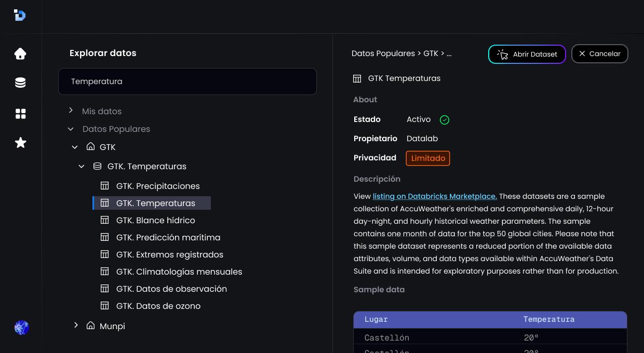Viewport: 644px width, 353px height.
Task: Click the Abrir Dataset button
Action: [527, 54]
